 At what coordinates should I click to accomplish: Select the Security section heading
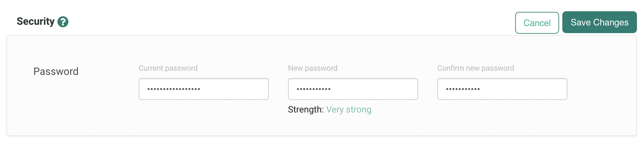coord(36,21)
